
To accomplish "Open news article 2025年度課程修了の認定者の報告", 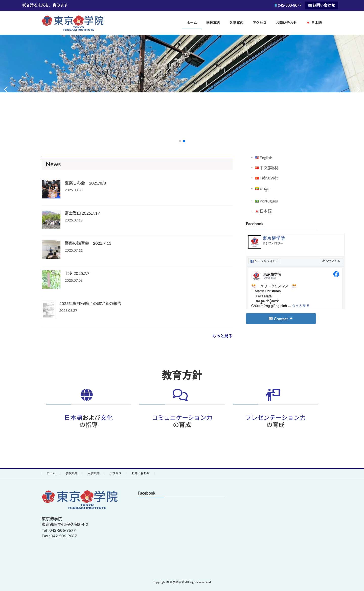I will [90, 303].
